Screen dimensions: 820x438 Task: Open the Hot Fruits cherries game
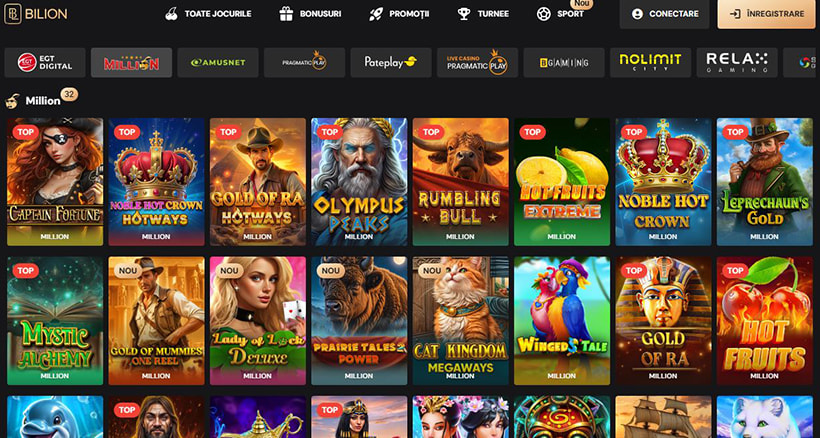pos(765,320)
